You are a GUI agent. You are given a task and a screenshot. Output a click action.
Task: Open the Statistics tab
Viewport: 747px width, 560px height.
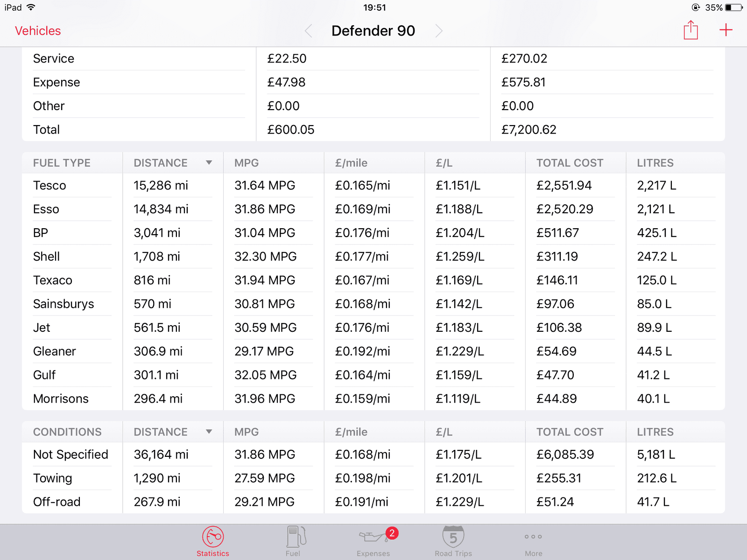(x=213, y=542)
